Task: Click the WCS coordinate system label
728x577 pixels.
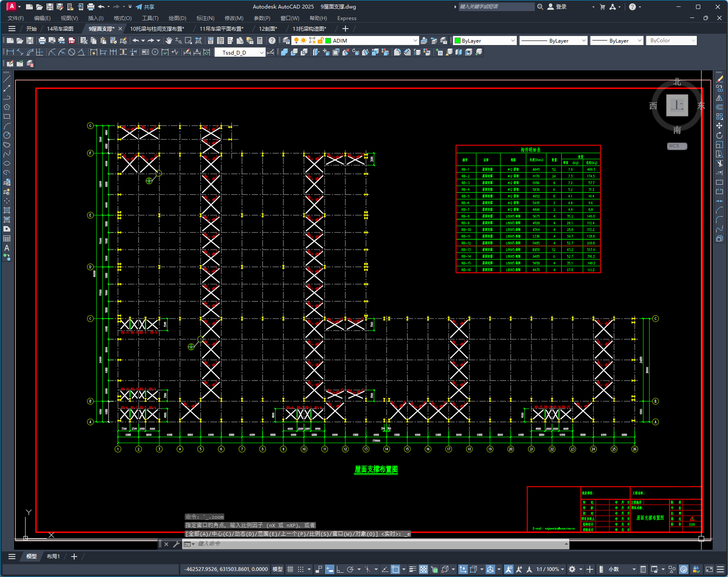Action: (676, 146)
